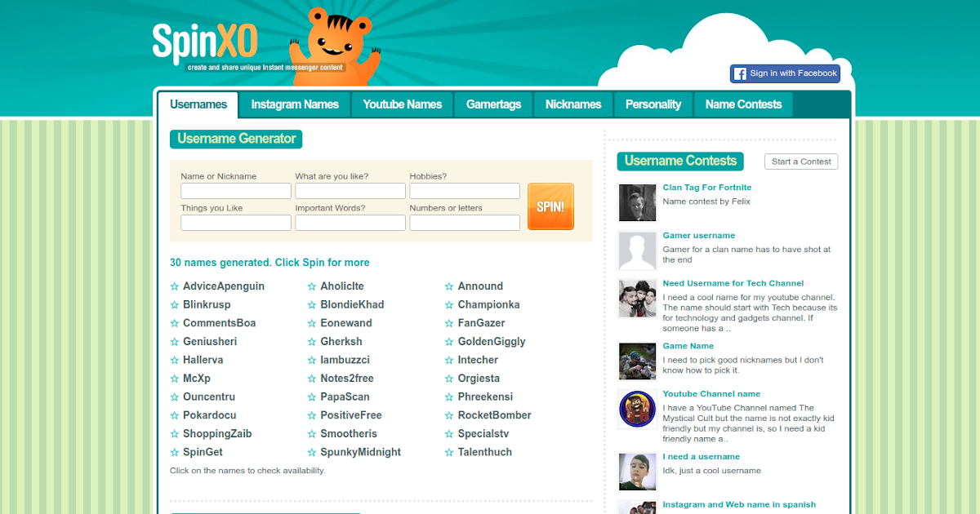Click the Gamer username placeholder avatar
980x514 pixels.
point(638,250)
